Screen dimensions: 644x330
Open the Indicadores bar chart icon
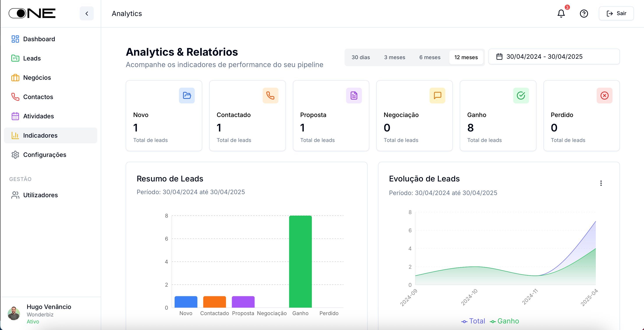[15, 135]
